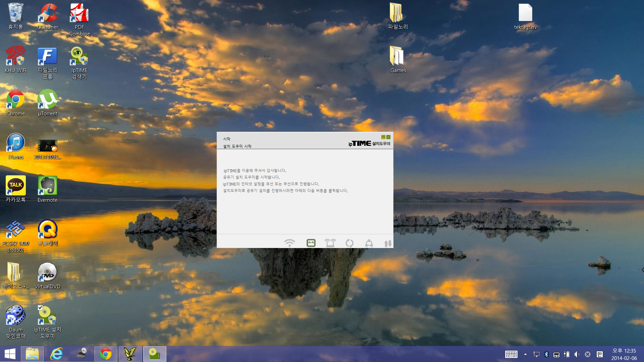Select the µTorrent desktop icon
Image resolution: width=644 pixels, height=362 pixels.
[x=47, y=103]
